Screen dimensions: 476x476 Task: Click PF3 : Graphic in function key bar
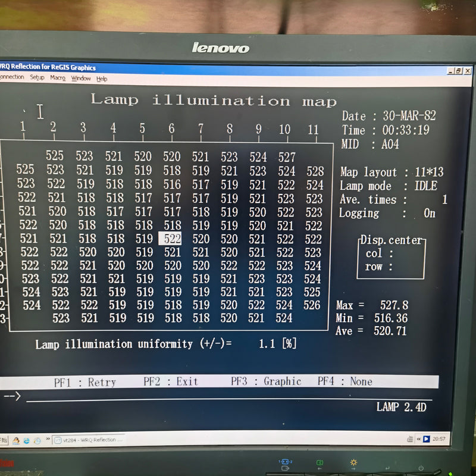[266, 381]
